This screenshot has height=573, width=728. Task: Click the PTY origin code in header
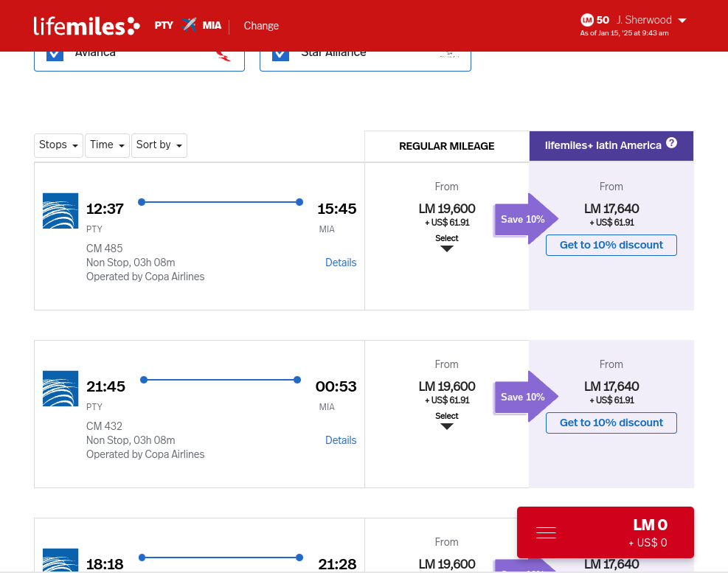pos(164,25)
